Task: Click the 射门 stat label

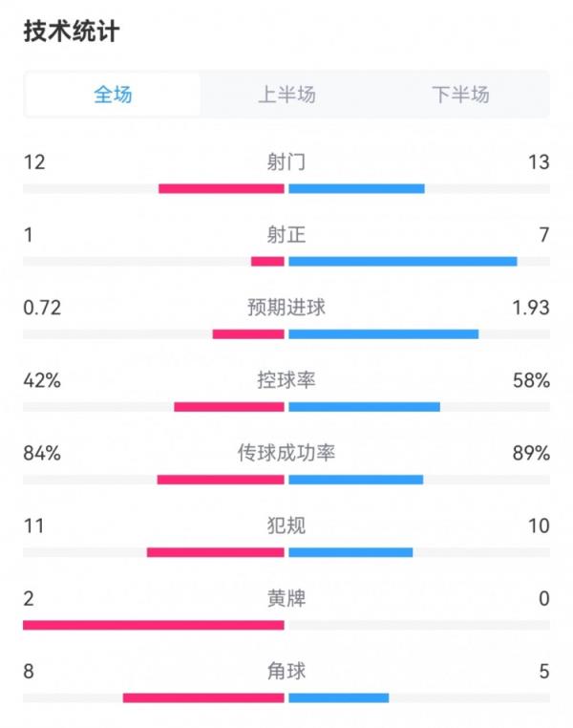Action: pos(286,161)
